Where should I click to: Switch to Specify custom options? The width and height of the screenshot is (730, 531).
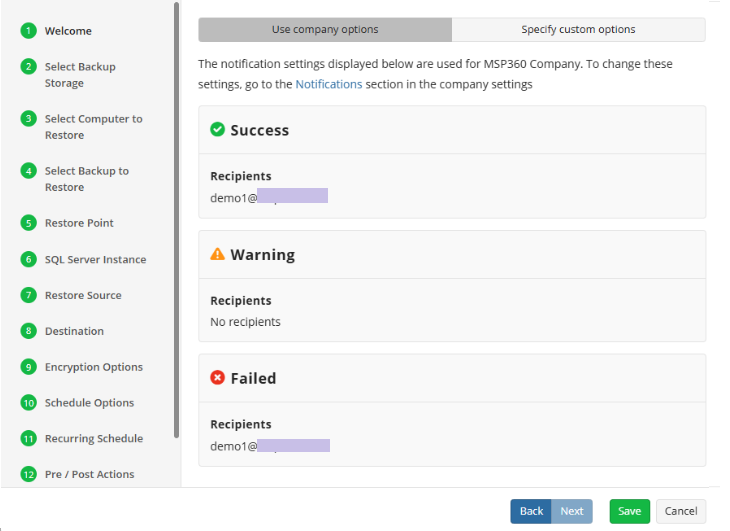pos(578,30)
